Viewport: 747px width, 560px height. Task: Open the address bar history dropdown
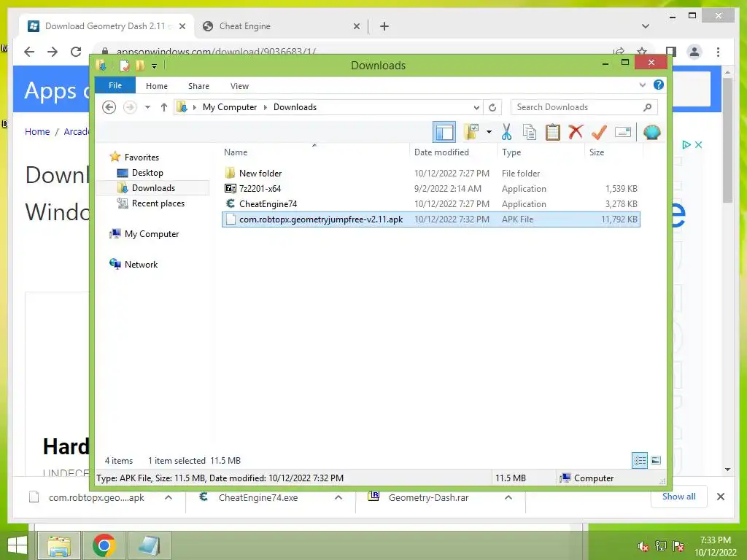[476, 107]
